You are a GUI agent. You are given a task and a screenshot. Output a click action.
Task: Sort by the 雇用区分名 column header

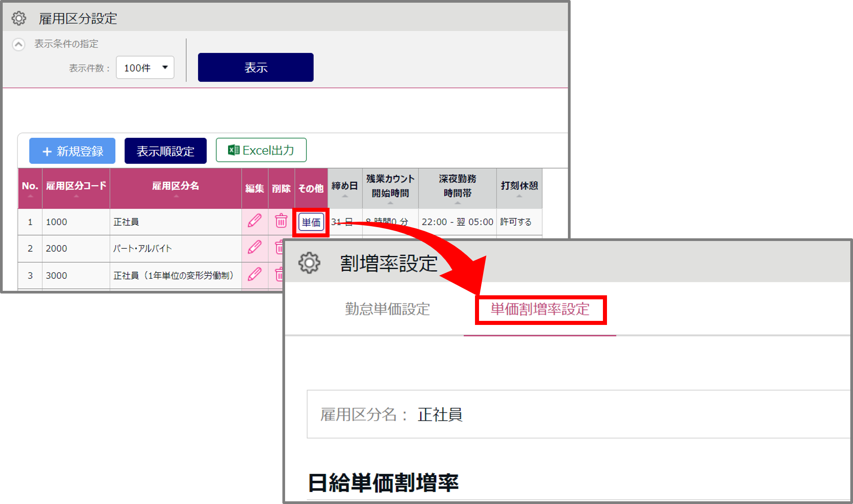(x=176, y=188)
